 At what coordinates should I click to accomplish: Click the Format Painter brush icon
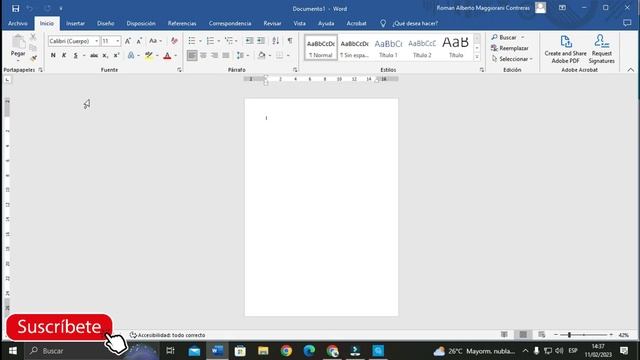click(x=33, y=58)
